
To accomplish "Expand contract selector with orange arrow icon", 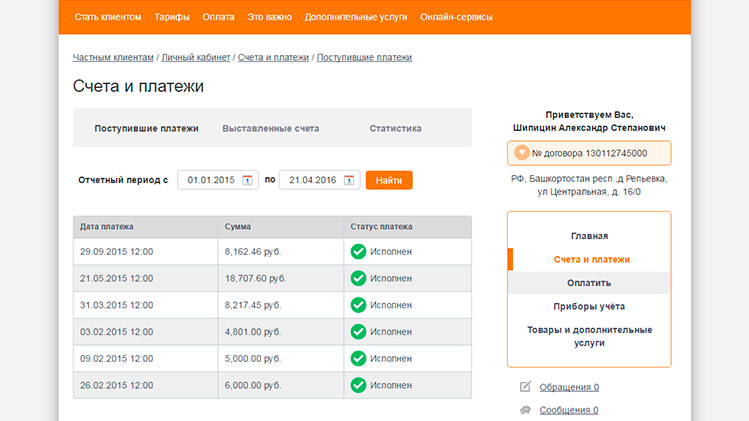I will tap(522, 153).
